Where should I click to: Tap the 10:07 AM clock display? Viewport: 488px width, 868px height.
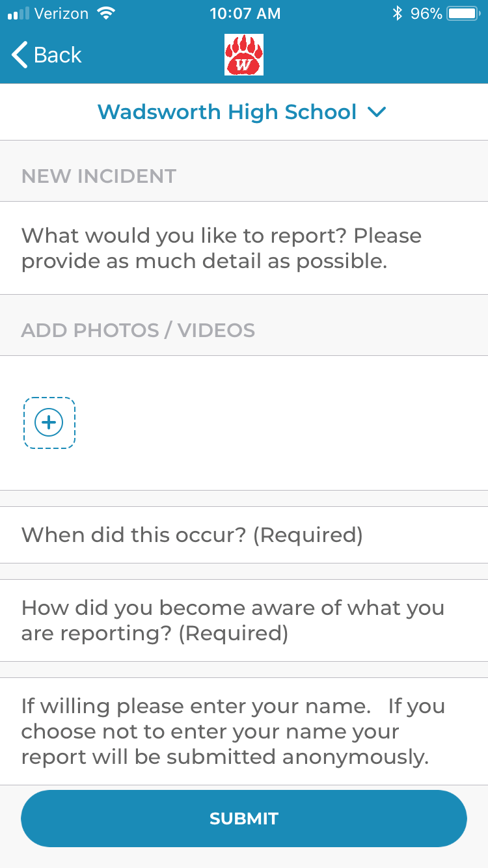click(245, 13)
